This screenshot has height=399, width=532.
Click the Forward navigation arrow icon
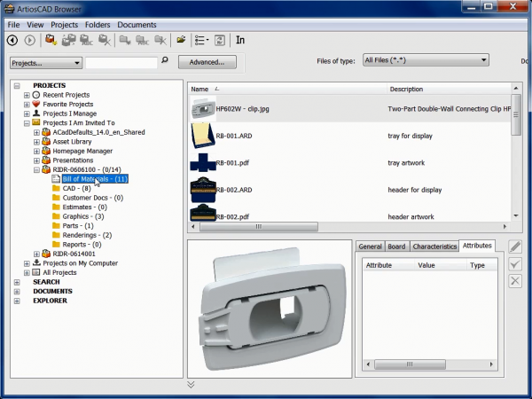coord(29,40)
